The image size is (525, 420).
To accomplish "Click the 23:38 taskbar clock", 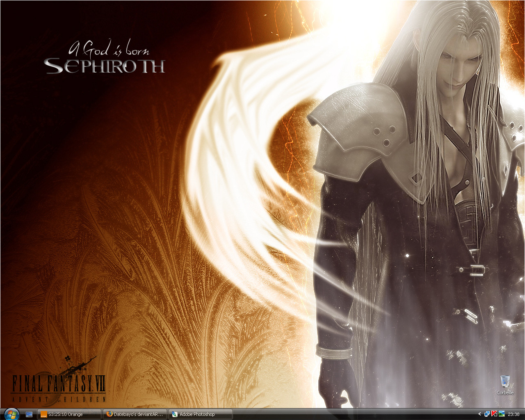I will coord(514,414).
